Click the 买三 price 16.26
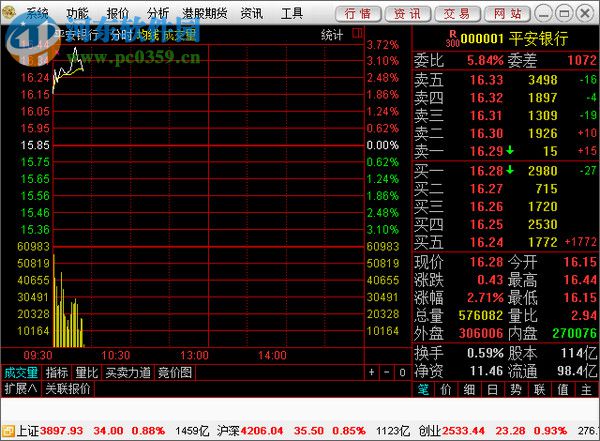 pos(486,207)
